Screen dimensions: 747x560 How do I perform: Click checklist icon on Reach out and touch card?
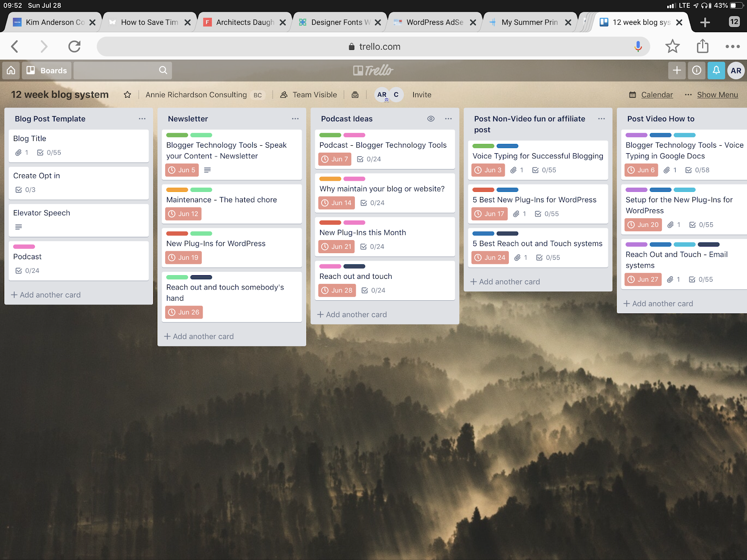pyautogui.click(x=365, y=291)
